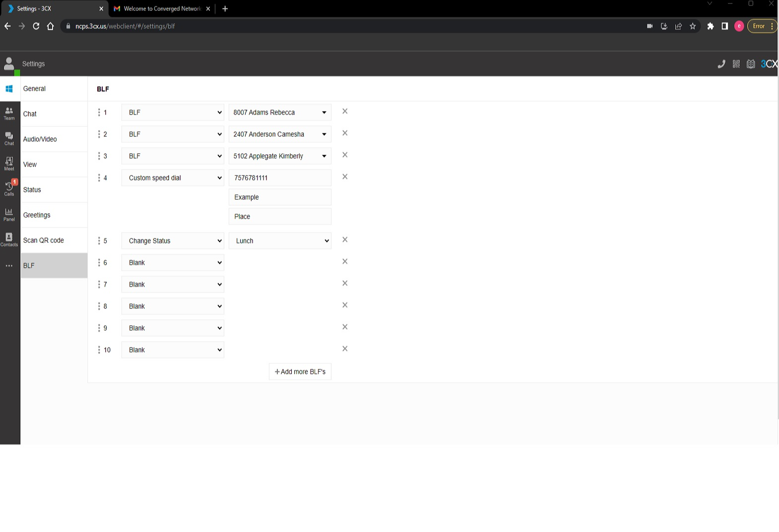Open a new browser tab
The width and height of the screenshot is (779, 532).
click(x=225, y=9)
